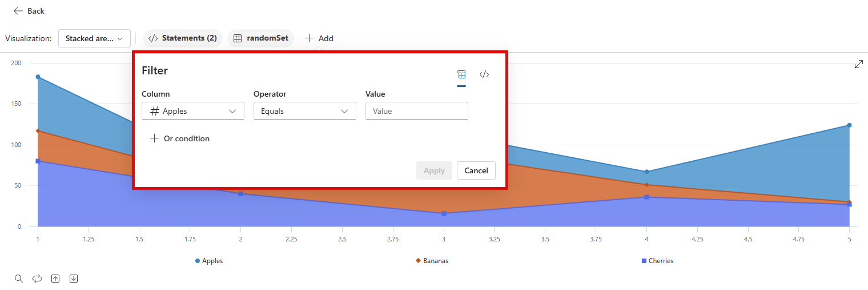Expand the chart with the diagonal arrows icon
Screen dimensions: 868x290
[858, 65]
